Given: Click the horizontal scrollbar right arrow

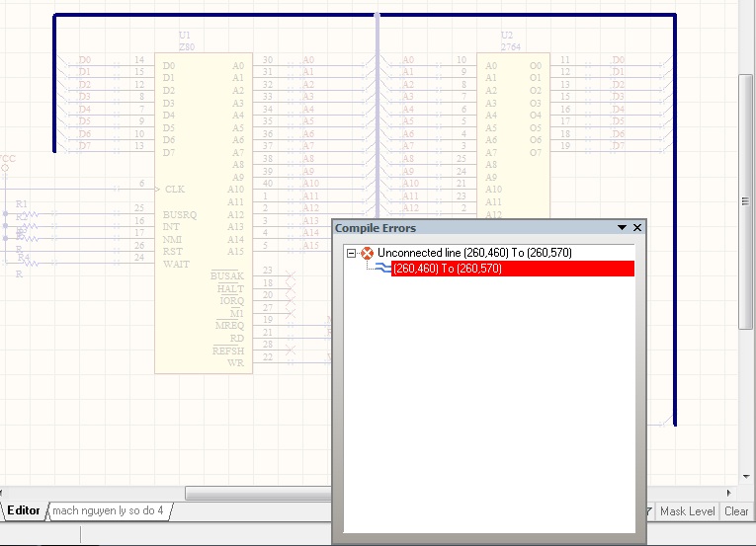Looking at the screenshot, I should 729,493.
